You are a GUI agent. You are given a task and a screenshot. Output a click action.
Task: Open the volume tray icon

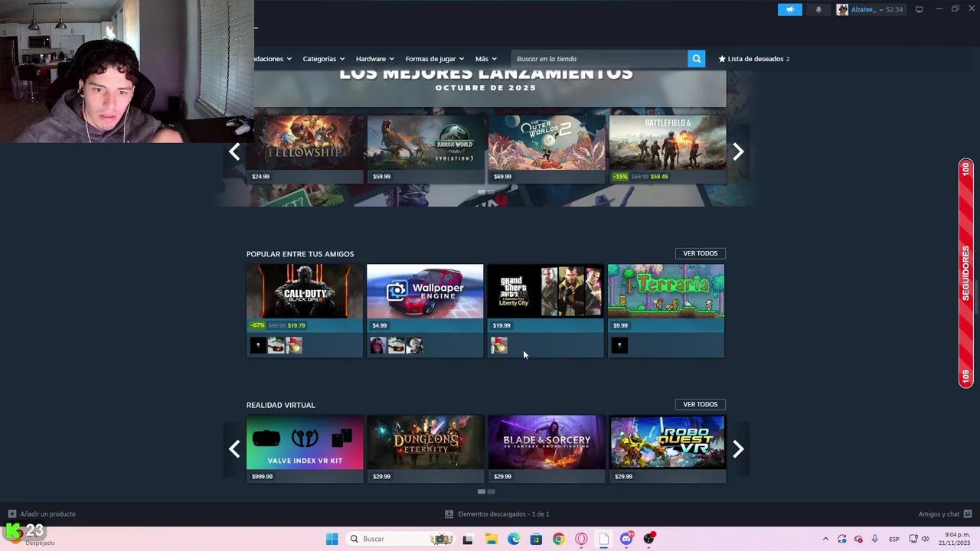[925, 539]
